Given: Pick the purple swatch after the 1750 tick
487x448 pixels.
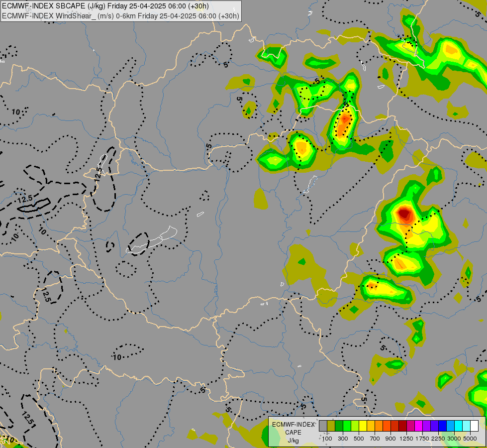Looking at the screenshot, I should point(427,426).
